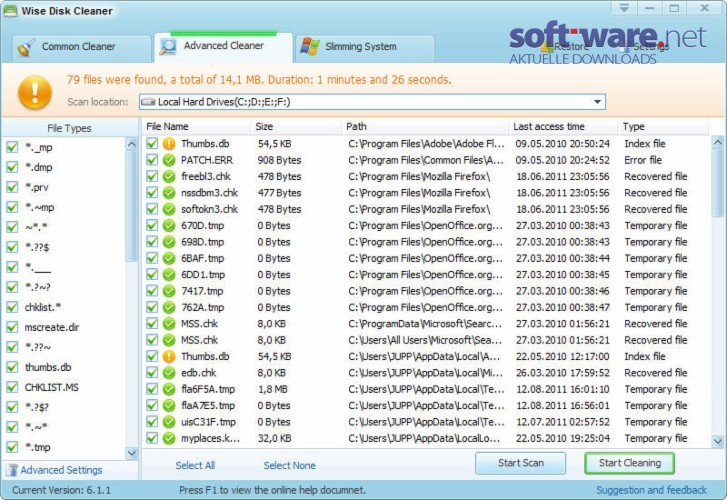Click the Select All link
This screenshot has height=500, width=727.
[x=195, y=466]
